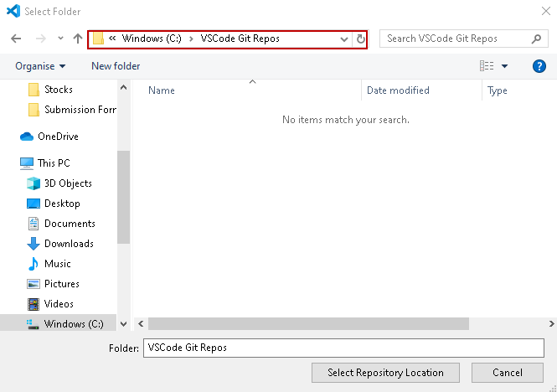
Task: Sort by the Date modified column
Action: click(x=398, y=90)
